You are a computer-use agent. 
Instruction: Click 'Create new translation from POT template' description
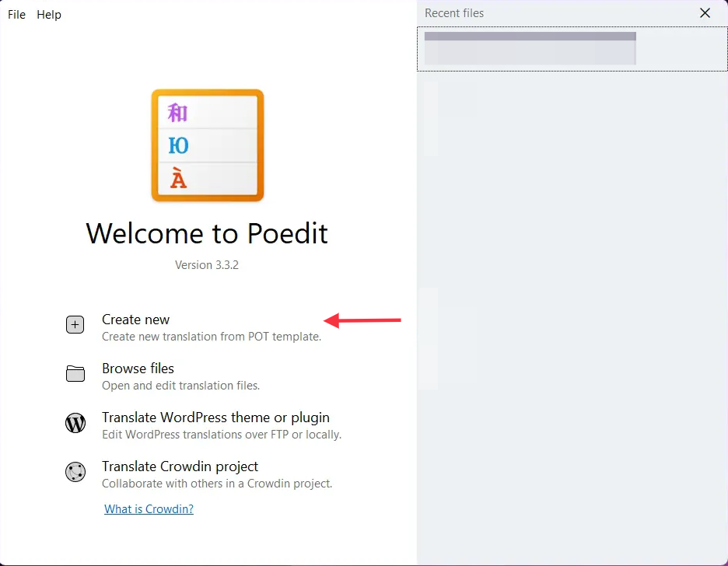[x=211, y=337]
